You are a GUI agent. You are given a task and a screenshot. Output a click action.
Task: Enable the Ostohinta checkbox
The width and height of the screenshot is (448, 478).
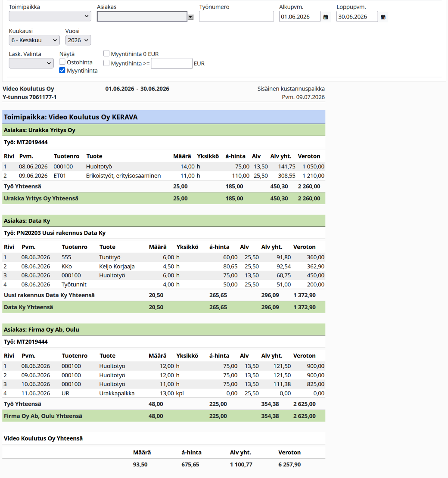pyautogui.click(x=62, y=62)
